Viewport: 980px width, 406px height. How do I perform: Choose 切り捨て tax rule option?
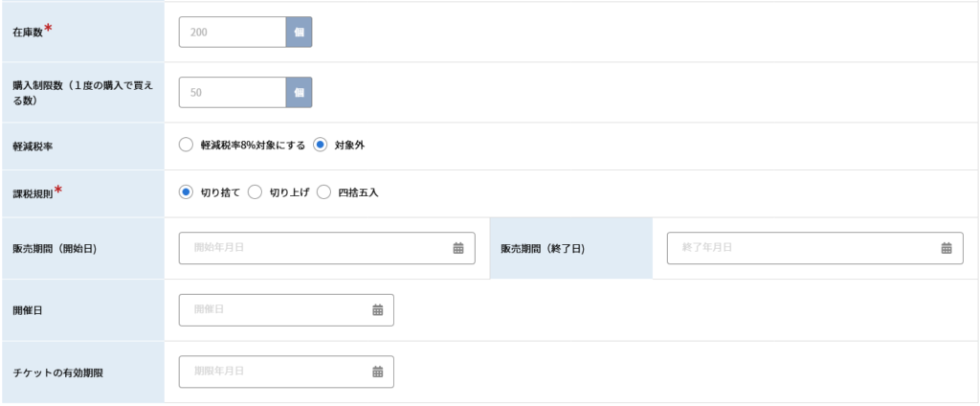(186, 192)
